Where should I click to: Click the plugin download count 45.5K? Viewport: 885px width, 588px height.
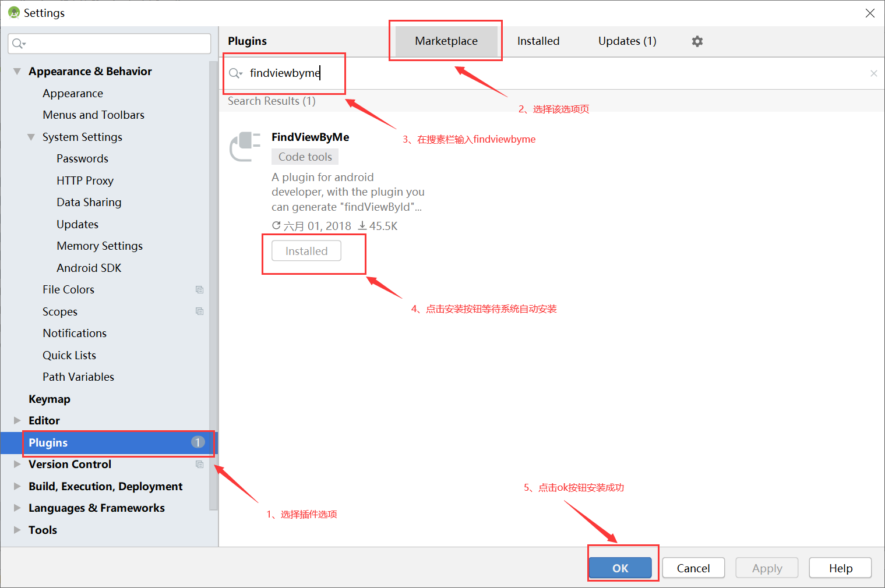pos(378,226)
